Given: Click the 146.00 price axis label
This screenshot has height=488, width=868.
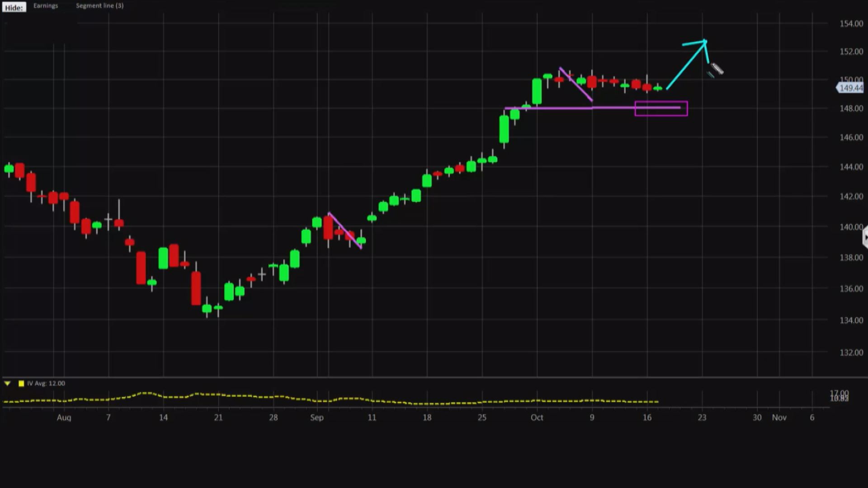Looking at the screenshot, I should pos(851,137).
